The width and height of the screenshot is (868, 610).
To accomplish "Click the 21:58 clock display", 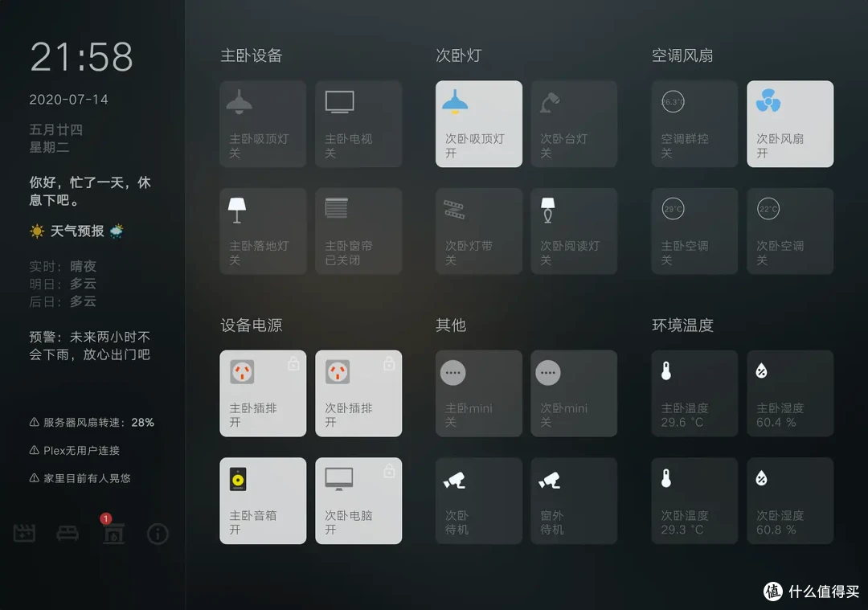I will 81,57.
